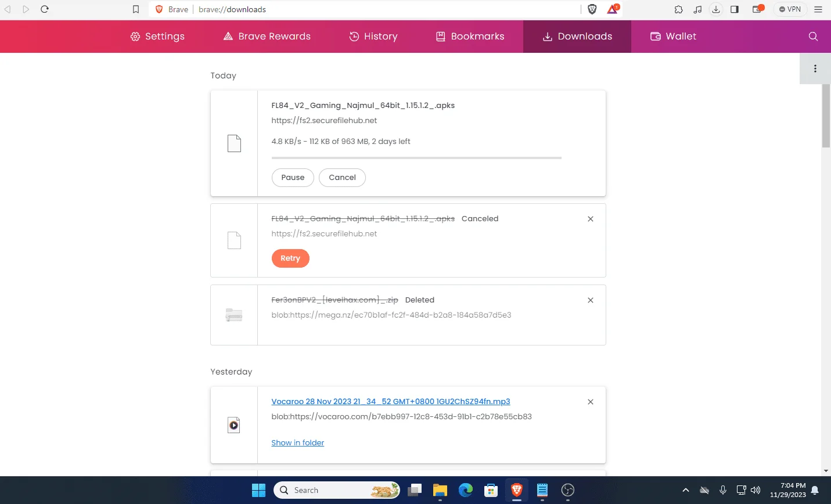Image resolution: width=831 pixels, height=504 pixels.
Task: Pause the FL84 apks download
Action: coord(293,178)
